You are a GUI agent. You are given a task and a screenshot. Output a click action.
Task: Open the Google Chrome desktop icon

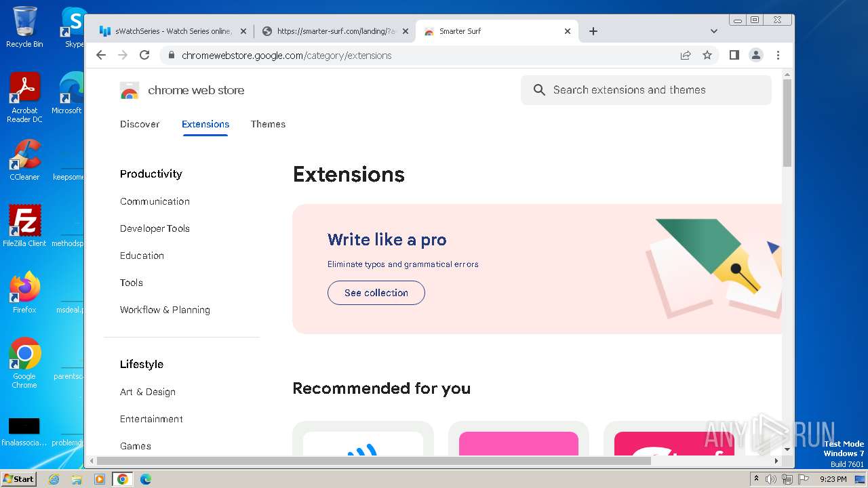[x=24, y=363]
